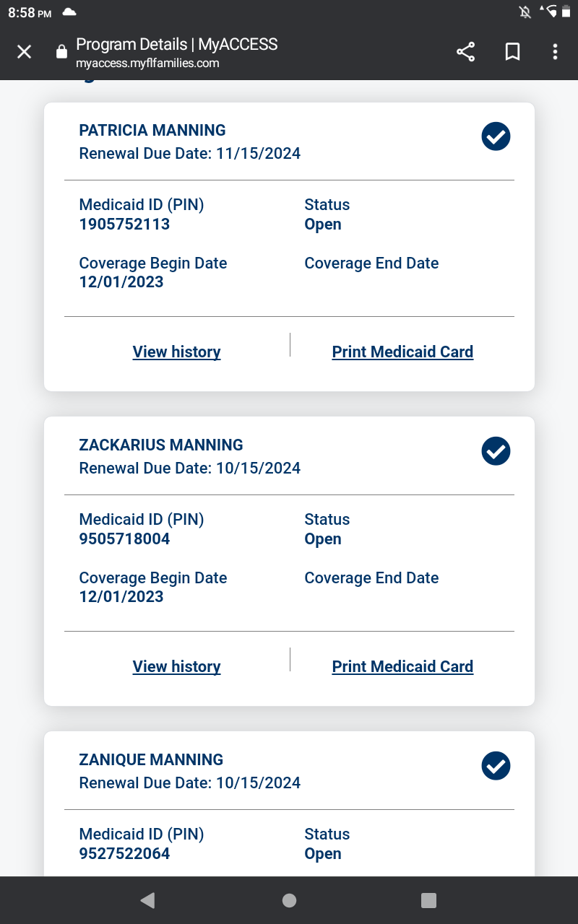Select Patricia Manning's Medicaid ID 1905752113

(x=124, y=225)
